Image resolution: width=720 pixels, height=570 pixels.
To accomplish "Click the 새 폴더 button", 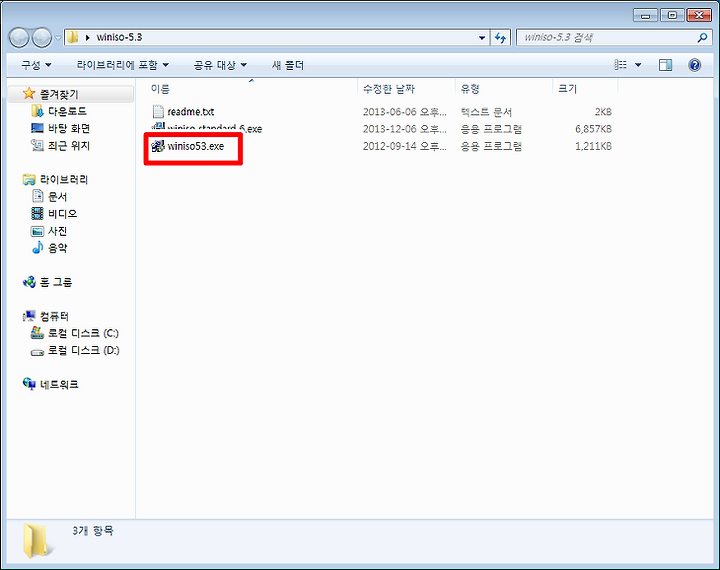I will pos(287,65).
